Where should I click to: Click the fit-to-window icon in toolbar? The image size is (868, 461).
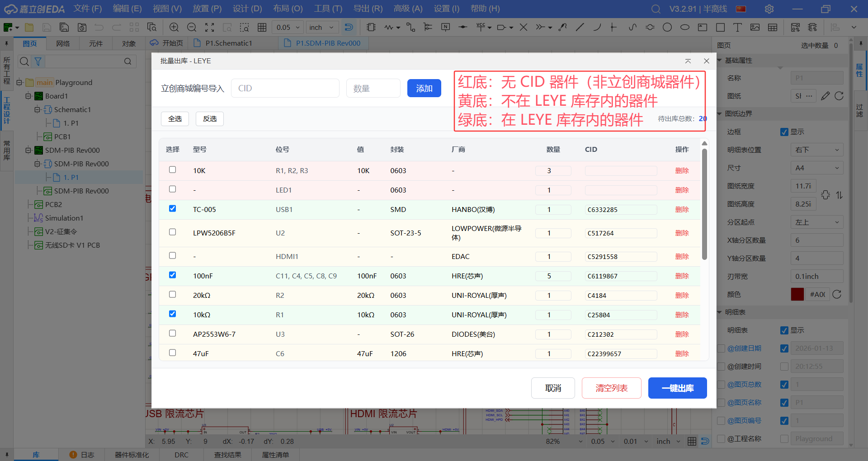pyautogui.click(x=209, y=28)
